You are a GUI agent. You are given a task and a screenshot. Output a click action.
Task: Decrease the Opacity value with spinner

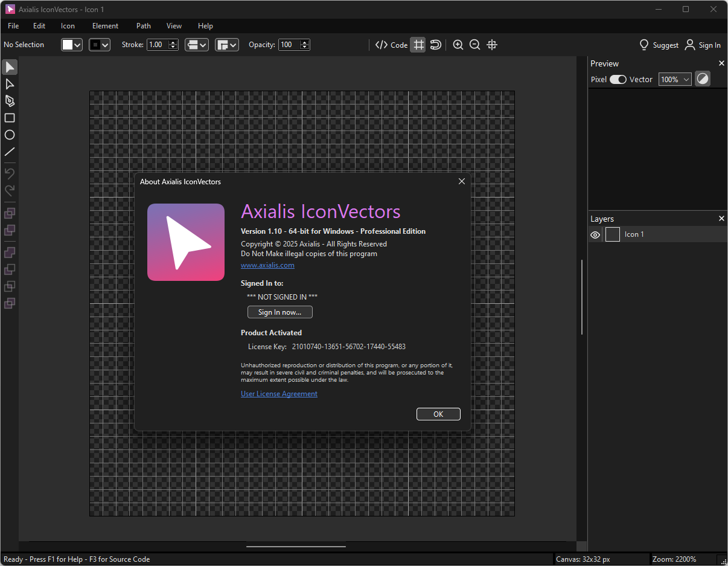[305, 48]
